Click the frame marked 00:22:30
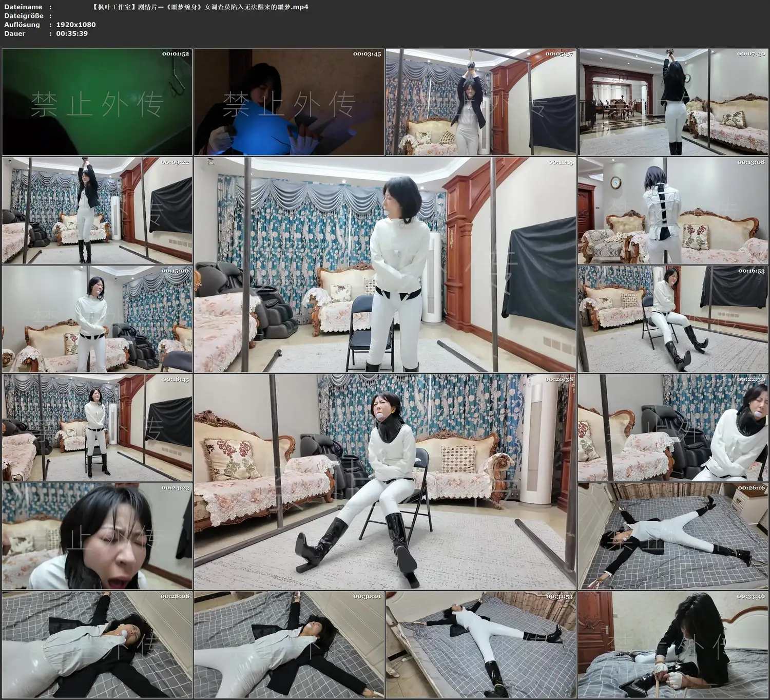The image size is (770, 700). coord(673,427)
